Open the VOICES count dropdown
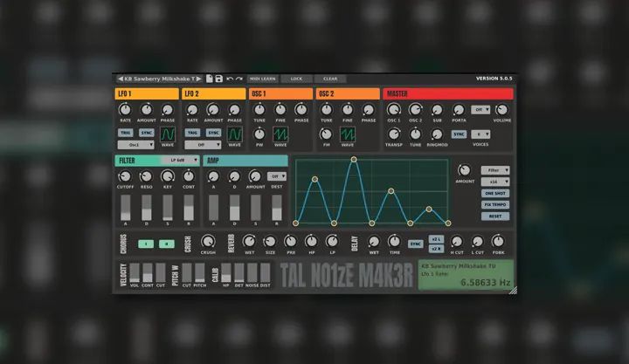The image size is (629, 364). point(480,134)
